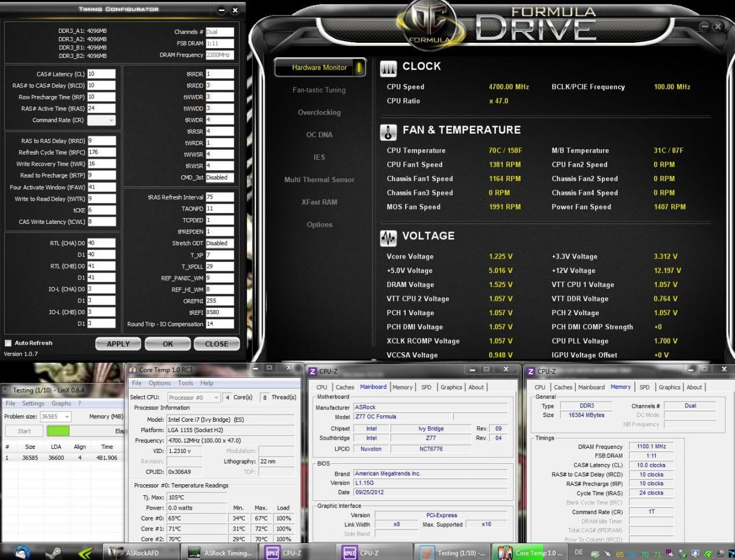This screenshot has height=560, width=735.
Task: Open the Select CPU Processor #0 dropdown
Action: (x=194, y=397)
